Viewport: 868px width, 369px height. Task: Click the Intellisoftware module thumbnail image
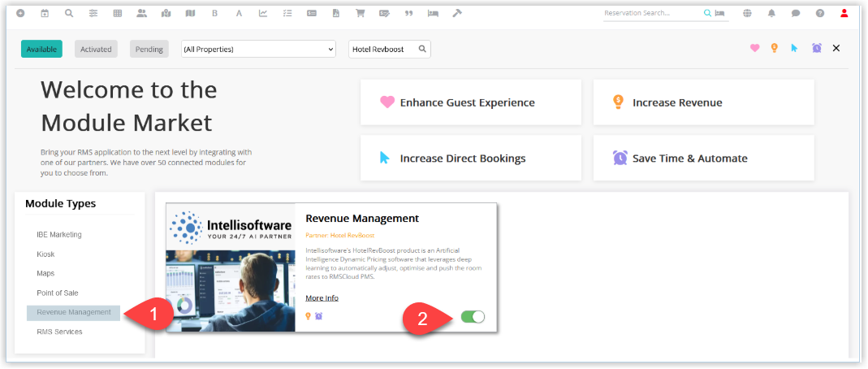coord(231,267)
